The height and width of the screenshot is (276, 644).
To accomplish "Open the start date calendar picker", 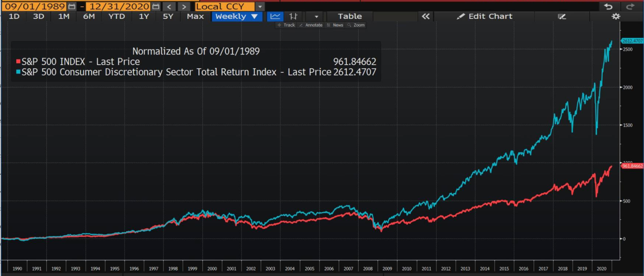I will pos(72,7).
